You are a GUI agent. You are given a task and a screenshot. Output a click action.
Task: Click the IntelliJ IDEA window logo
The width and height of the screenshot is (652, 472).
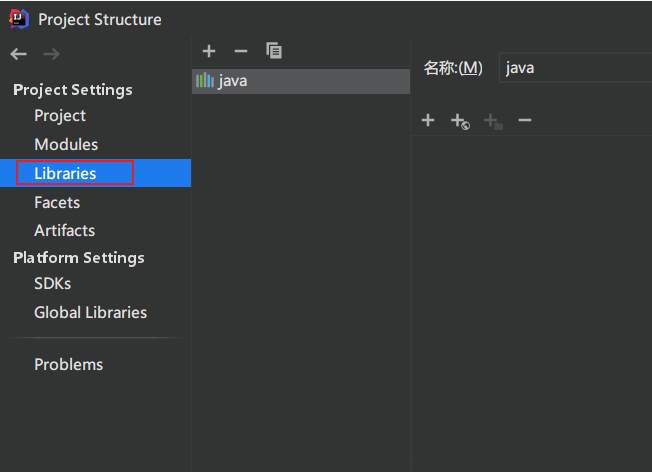point(19,19)
